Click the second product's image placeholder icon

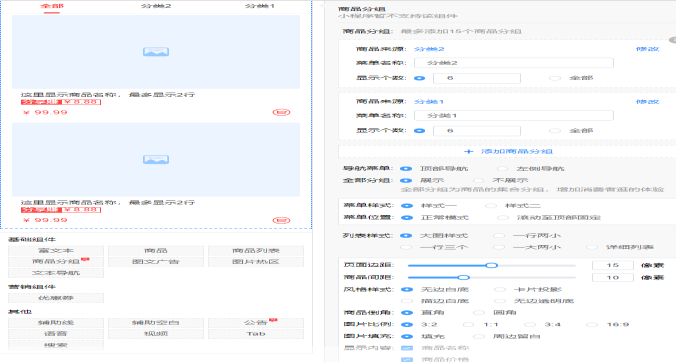156,160
